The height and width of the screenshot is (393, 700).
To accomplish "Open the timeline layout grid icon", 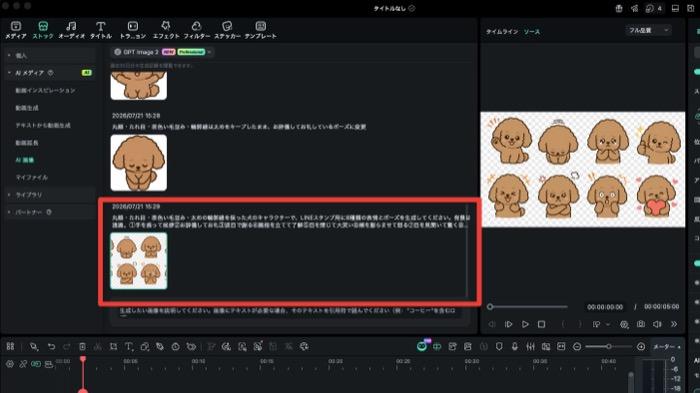I will [10, 347].
